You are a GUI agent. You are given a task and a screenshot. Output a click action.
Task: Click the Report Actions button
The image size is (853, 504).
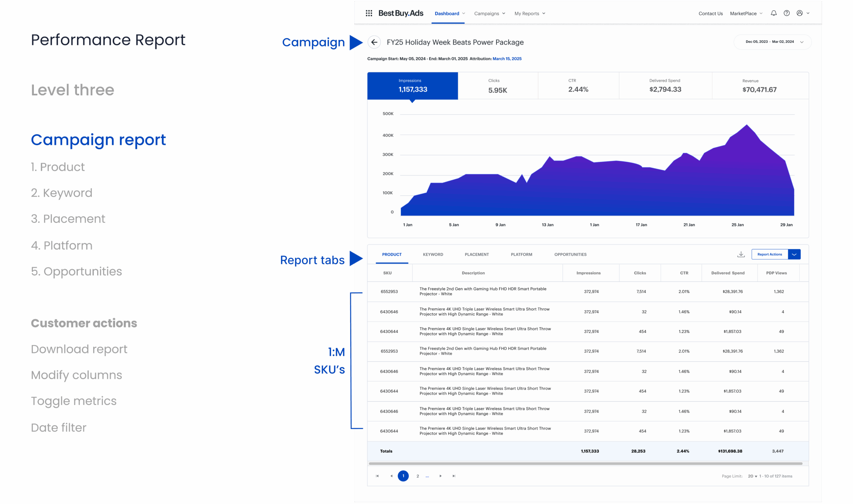(x=769, y=254)
